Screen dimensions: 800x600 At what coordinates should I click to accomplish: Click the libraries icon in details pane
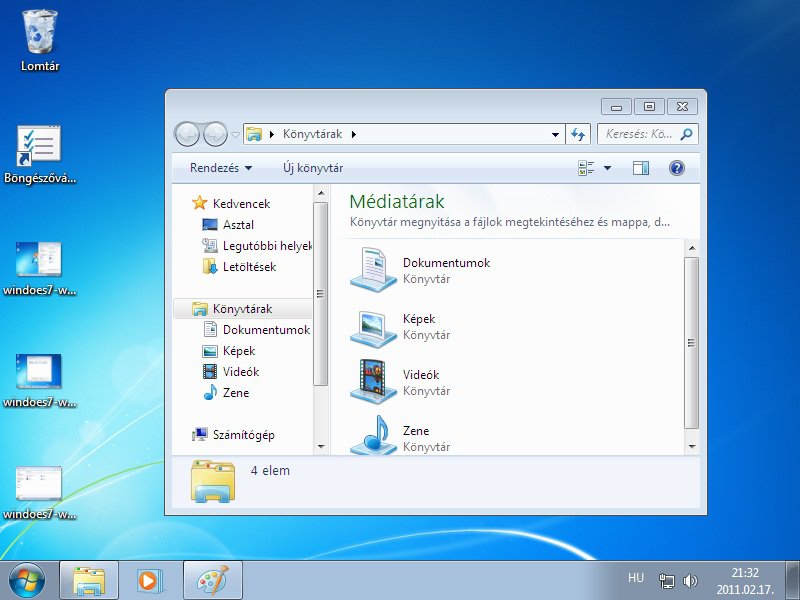tap(213, 481)
